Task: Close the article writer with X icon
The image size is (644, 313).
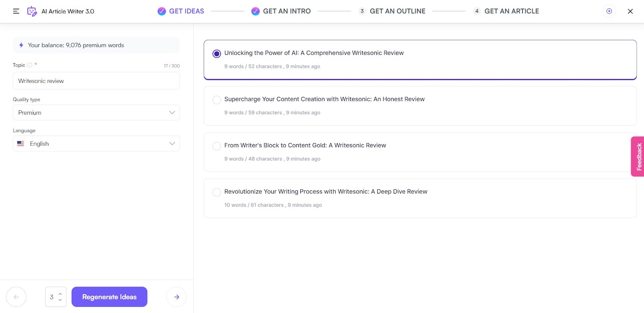Action: click(630, 11)
